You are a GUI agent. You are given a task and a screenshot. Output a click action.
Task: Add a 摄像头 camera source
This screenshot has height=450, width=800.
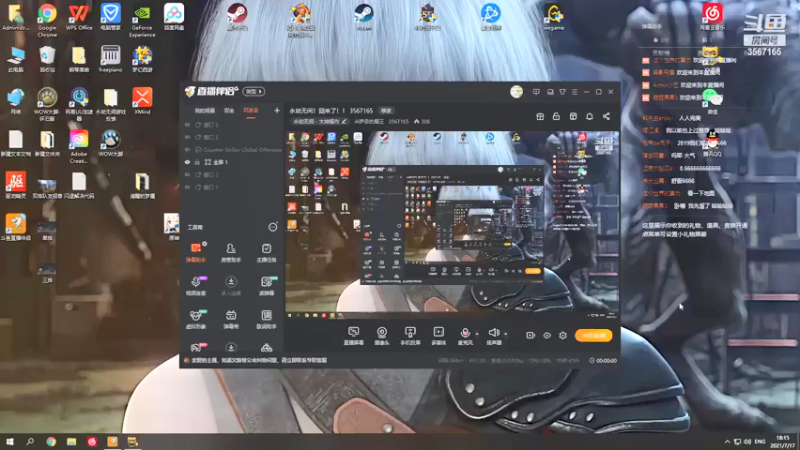[x=382, y=336]
